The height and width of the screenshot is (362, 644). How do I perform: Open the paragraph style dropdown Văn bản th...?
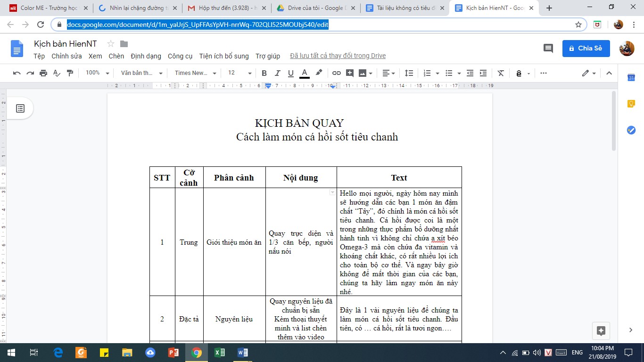pyautogui.click(x=141, y=73)
